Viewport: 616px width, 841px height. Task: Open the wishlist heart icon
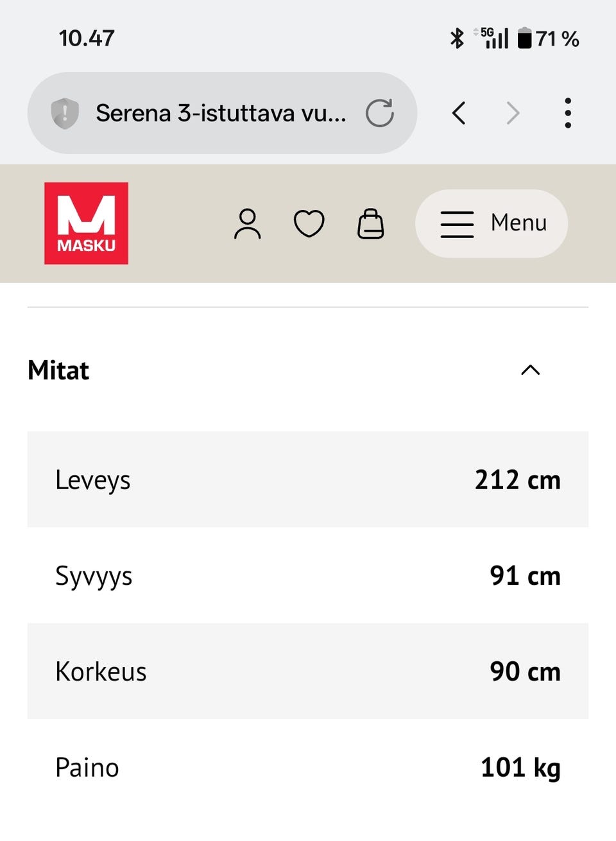point(309,223)
